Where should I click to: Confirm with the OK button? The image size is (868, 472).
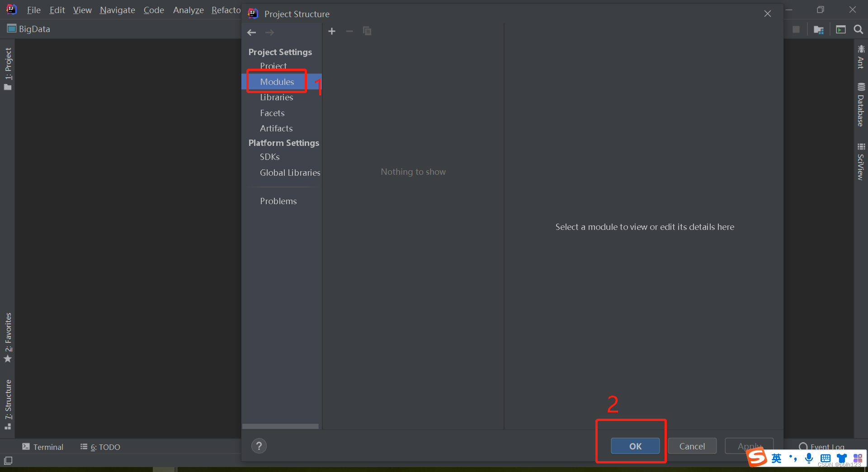[635, 446]
